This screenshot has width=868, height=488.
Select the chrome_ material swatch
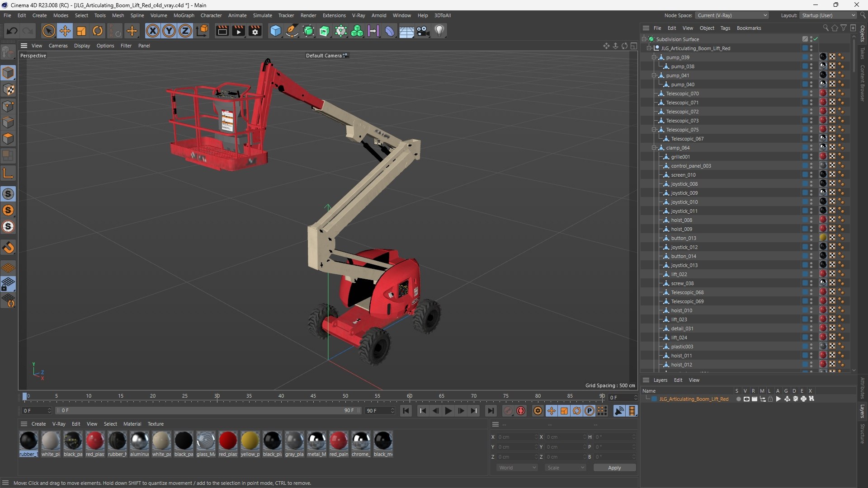(x=361, y=444)
